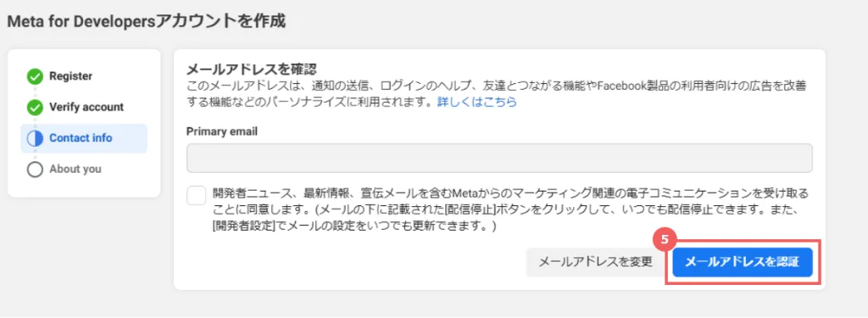Click the メールアドレスを確認 heading
The height and width of the screenshot is (318, 868).
click(x=251, y=70)
